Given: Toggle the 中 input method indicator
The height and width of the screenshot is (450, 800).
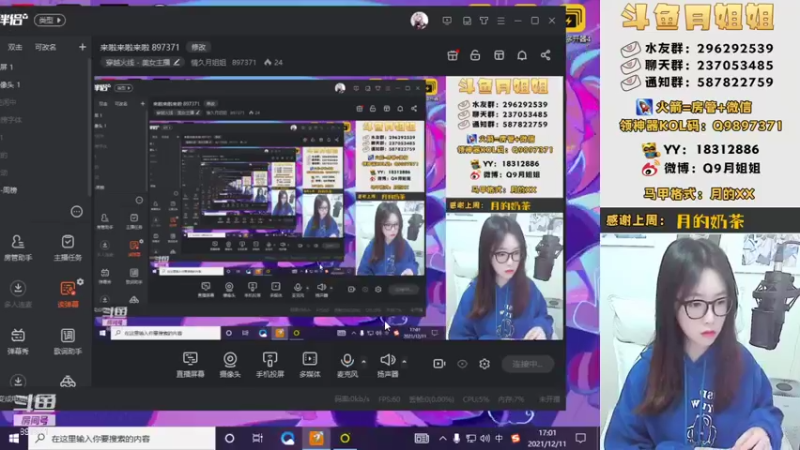Looking at the screenshot, I should [x=499, y=438].
